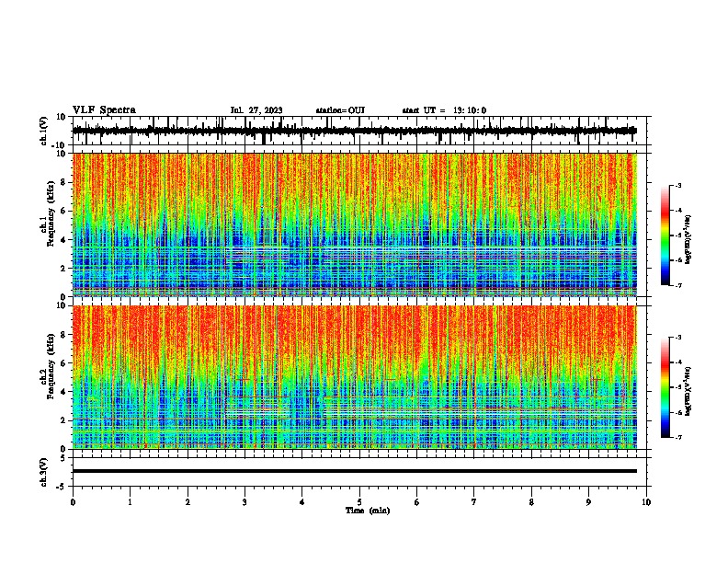The image size is (728, 563).
Task: Click the "VLF Spectra" title text
Action: (104, 110)
